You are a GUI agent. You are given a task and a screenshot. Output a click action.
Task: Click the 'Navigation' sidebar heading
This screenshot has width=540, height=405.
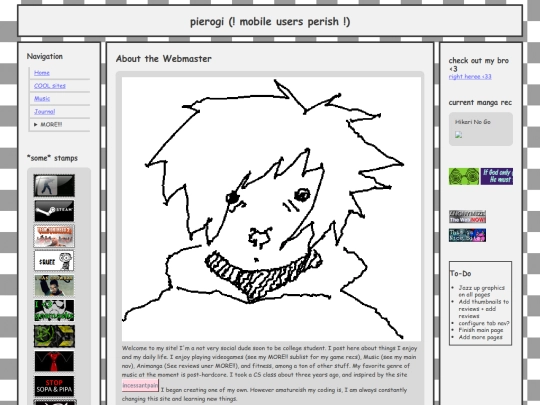click(x=45, y=56)
